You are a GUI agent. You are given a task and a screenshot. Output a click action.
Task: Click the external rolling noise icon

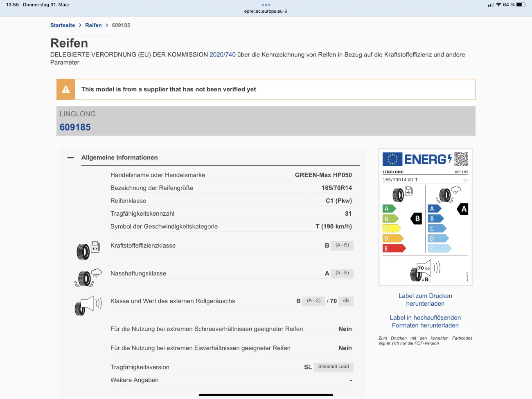88,305
